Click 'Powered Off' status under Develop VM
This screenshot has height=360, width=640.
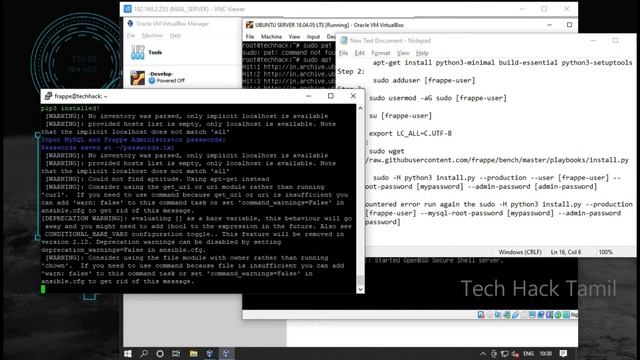(171, 81)
